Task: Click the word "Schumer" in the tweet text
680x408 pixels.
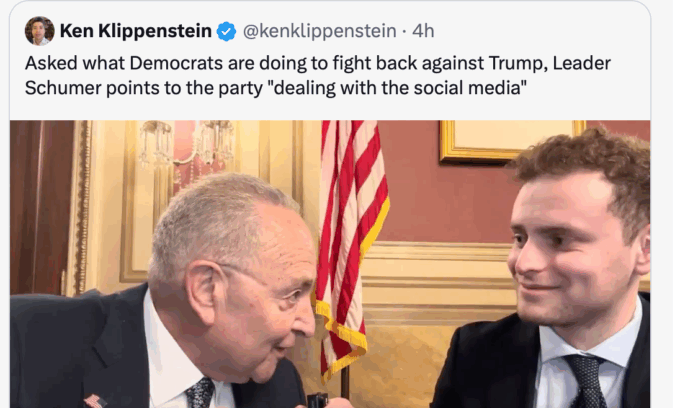Action: pos(66,89)
